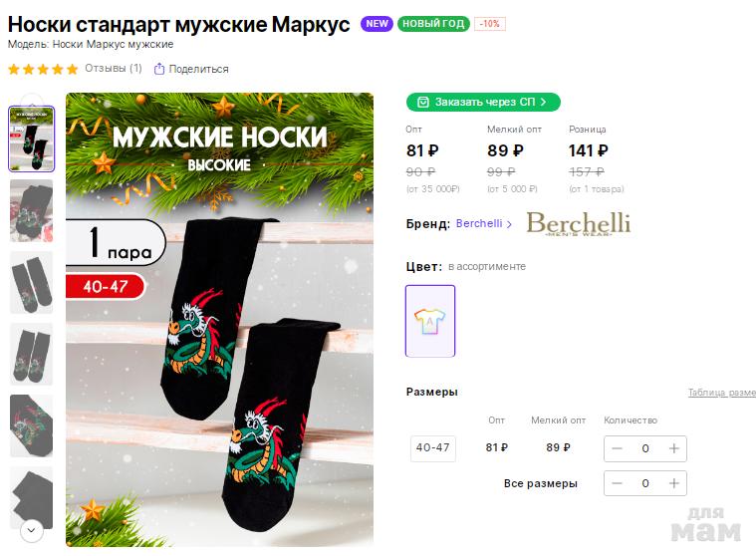This screenshot has height=556, width=756.
Task: Type quantity in size 40-47 field
Action: click(645, 448)
